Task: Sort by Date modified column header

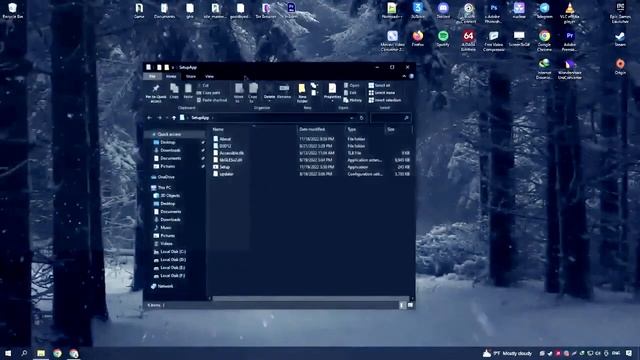Action: pyautogui.click(x=312, y=129)
